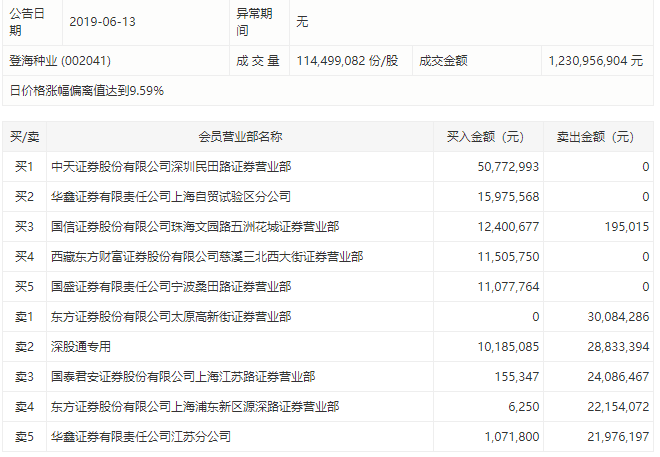
Task: Click buy amount 6,250
Action: [523, 407]
